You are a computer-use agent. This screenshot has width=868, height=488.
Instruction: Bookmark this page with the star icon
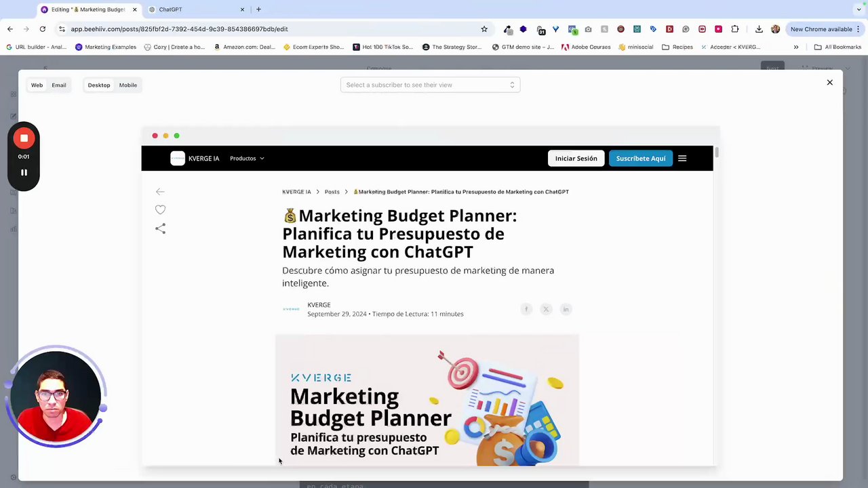(484, 29)
